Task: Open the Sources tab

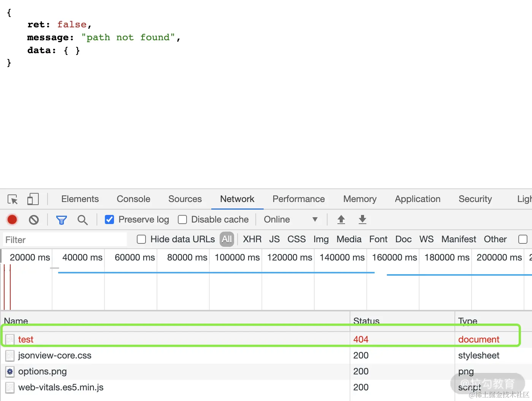Action: [x=185, y=199]
